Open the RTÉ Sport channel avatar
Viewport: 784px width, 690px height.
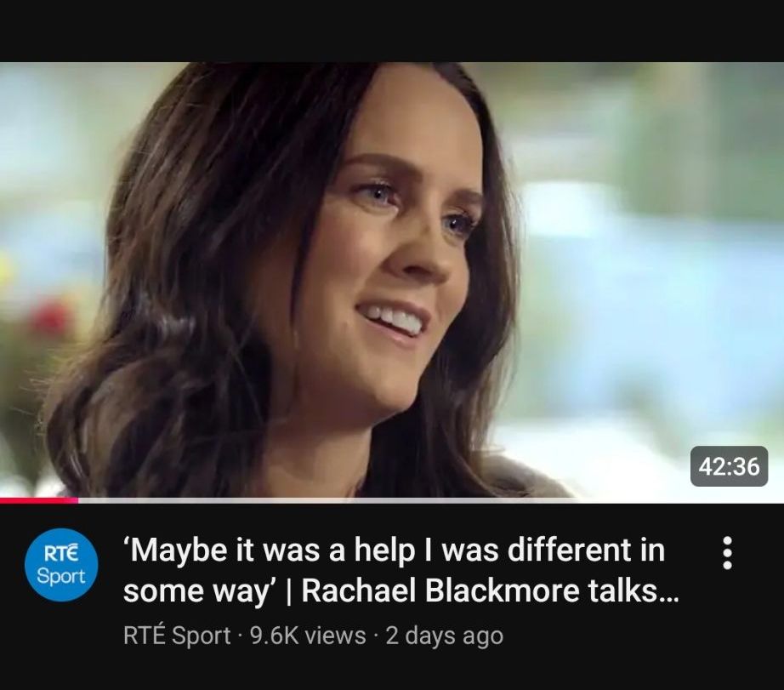(x=61, y=564)
